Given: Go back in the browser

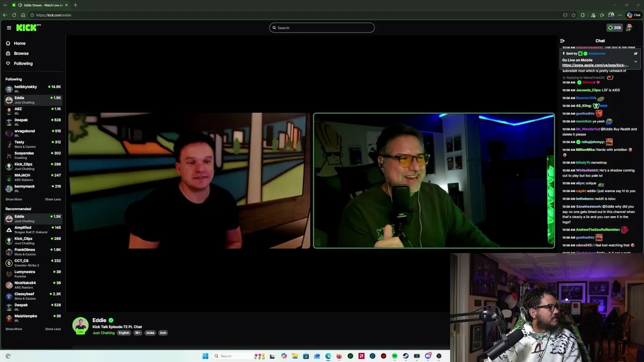Looking at the screenshot, I should pyautogui.click(x=5, y=15).
